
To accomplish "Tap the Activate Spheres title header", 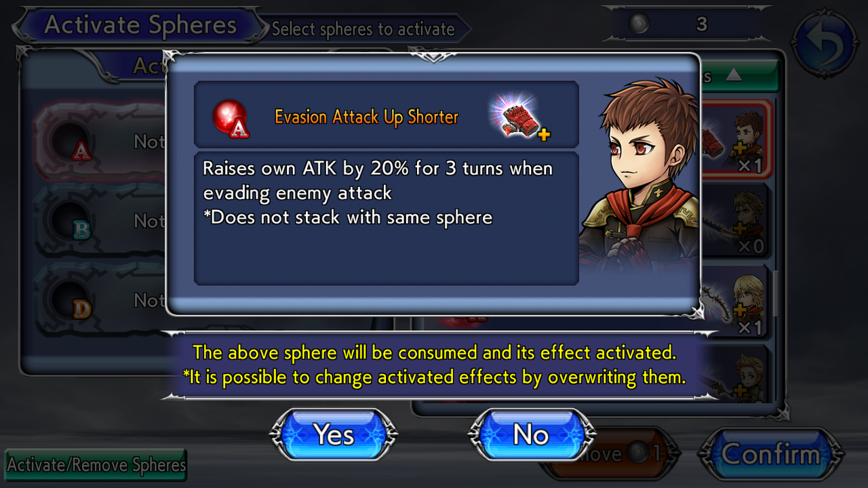I will click(141, 26).
